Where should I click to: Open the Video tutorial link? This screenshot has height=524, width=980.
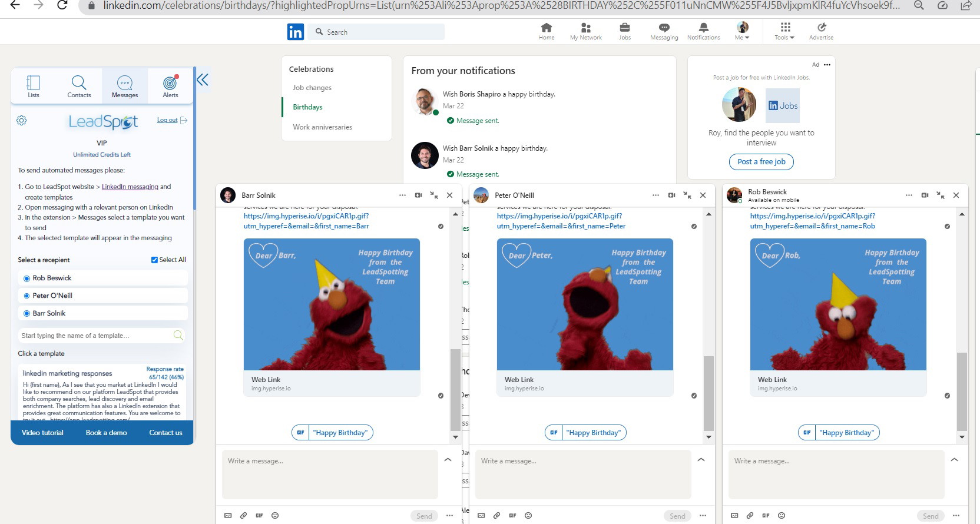coord(42,433)
